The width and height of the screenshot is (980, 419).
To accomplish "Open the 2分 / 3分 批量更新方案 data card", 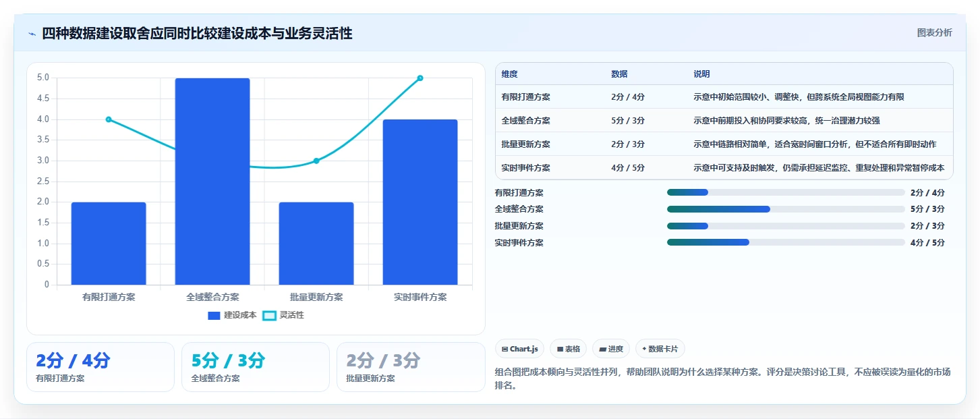I will (x=411, y=367).
